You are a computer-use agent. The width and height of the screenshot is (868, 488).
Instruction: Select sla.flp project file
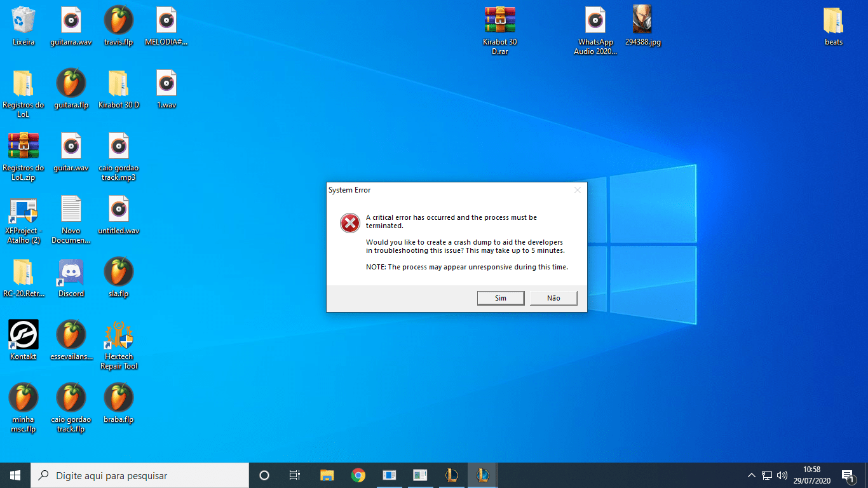[x=119, y=278]
